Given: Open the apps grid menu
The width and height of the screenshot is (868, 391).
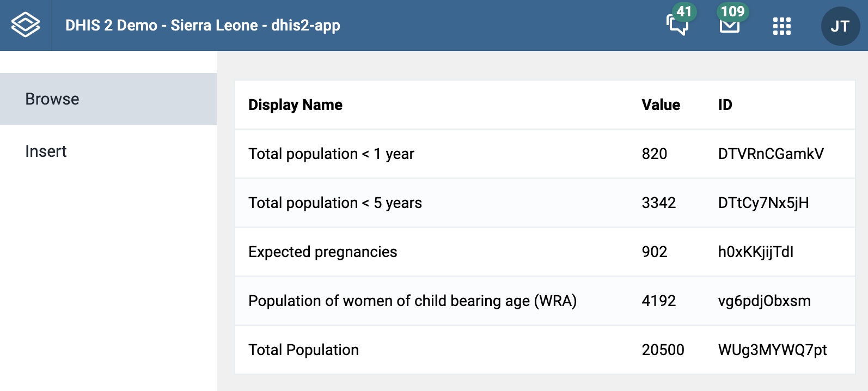Looking at the screenshot, I should point(782,26).
